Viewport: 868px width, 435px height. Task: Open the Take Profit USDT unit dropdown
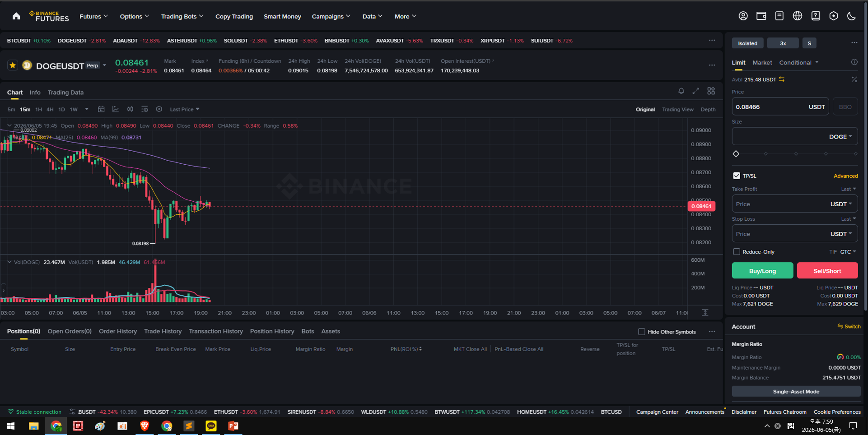[x=841, y=204]
